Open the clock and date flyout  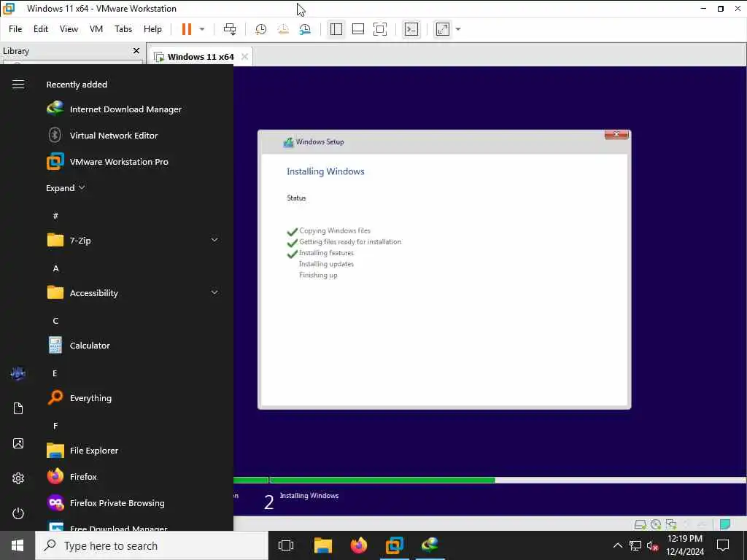click(x=684, y=545)
